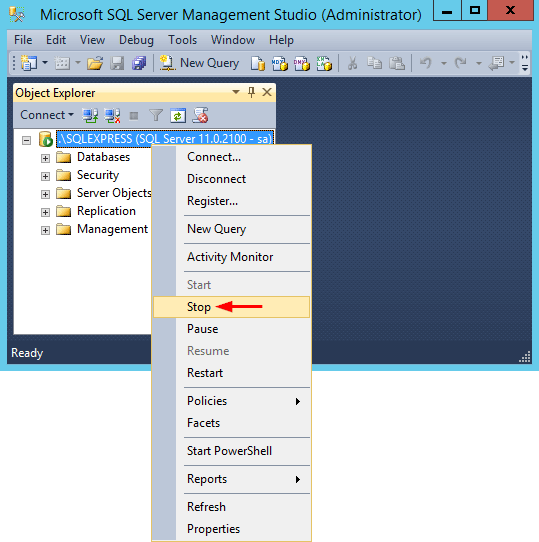Image resolution: width=539 pixels, height=542 pixels.
Task: Open the Debug menu
Action: pos(136,40)
